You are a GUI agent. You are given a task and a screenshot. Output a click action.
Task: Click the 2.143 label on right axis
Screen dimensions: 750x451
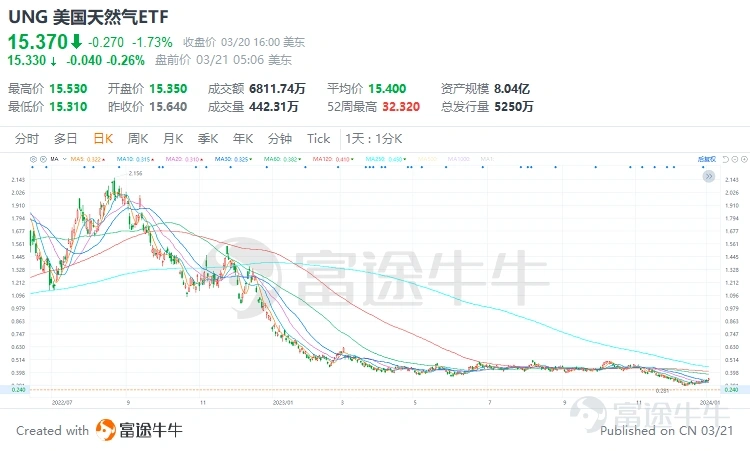click(732, 180)
